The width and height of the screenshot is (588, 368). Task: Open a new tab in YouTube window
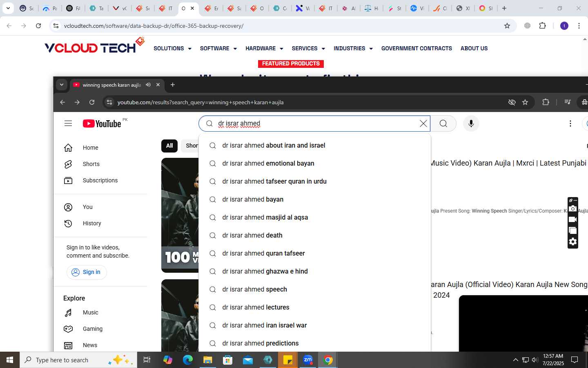(x=173, y=85)
